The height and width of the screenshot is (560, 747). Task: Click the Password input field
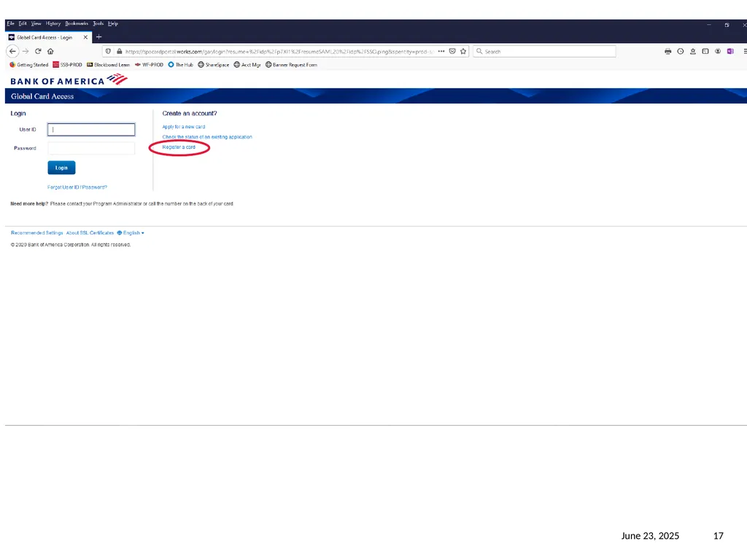click(x=91, y=148)
